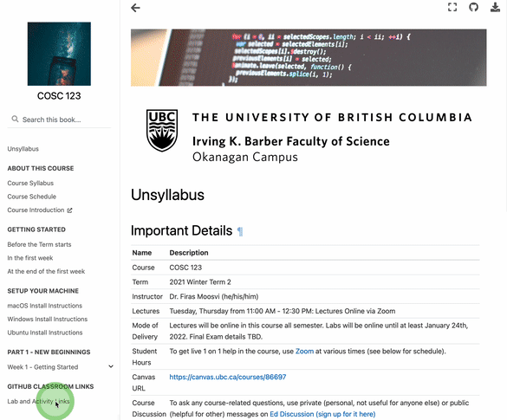The width and height of the screenshot is (507, 420).
Task: Click the Important Details paragraph anchor icon
Action: pyautogui.click(x=240, y=231)
